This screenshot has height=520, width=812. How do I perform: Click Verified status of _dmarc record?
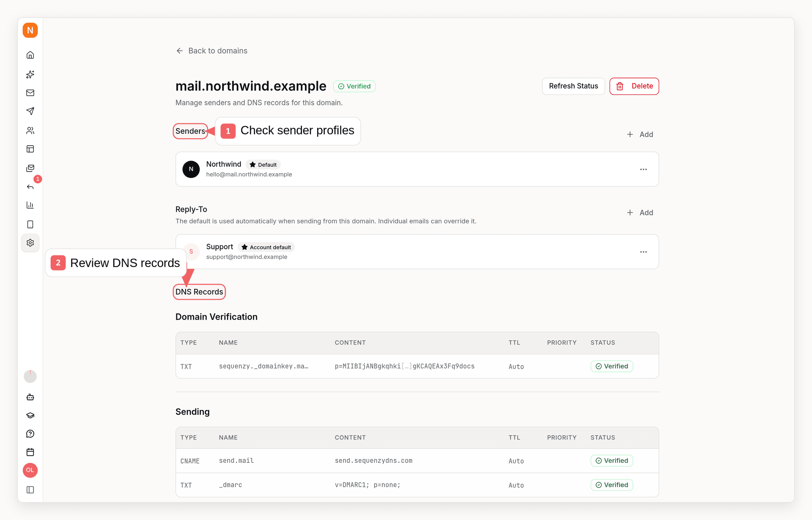(x=612, y=485)
